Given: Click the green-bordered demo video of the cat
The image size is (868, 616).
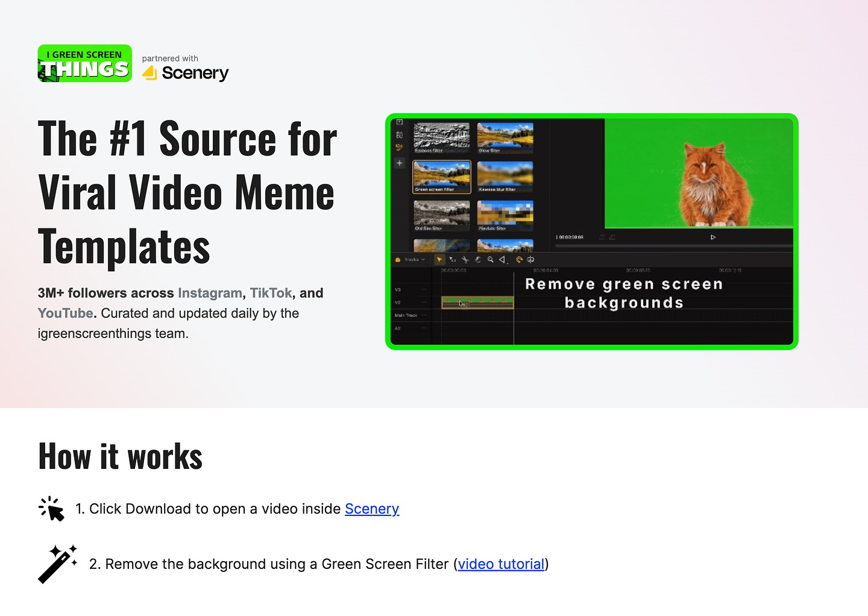Looking at the screenshot, I should click(x=592, y=231).
